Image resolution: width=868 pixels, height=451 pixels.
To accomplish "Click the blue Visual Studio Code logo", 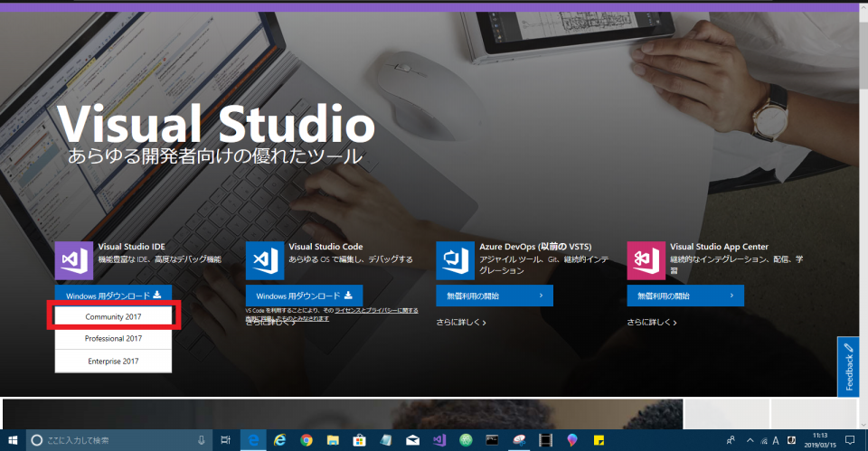I will pos(265,260).
